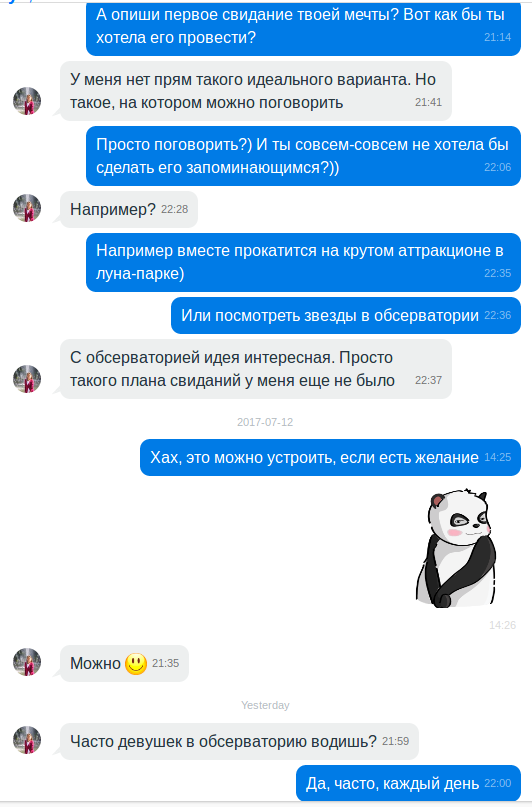Screen dimensions: 532x807
Task: Click avatar beside the "Например?" message
Action: 27,208
